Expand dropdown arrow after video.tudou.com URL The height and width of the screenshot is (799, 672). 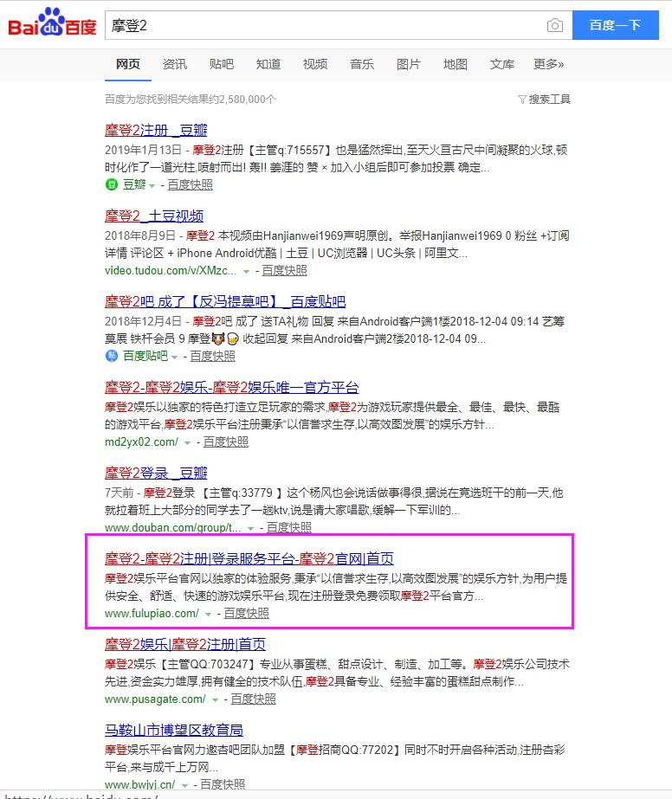coord(246,272)
